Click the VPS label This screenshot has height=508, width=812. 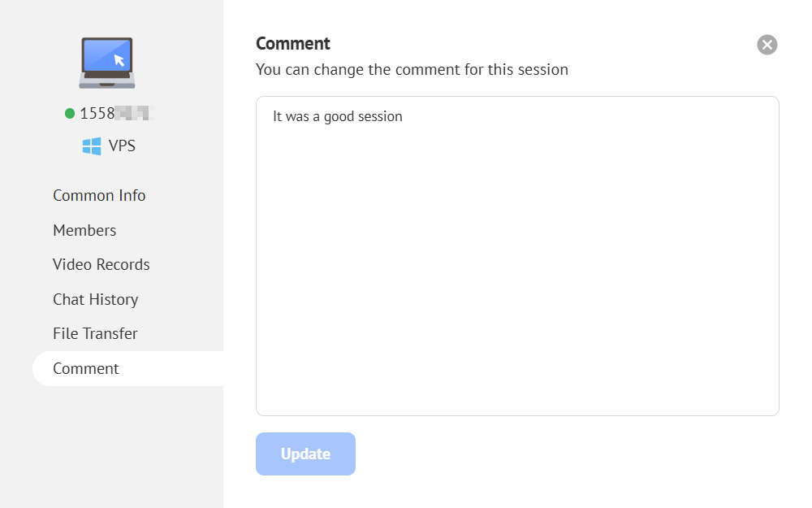point(122,146)
